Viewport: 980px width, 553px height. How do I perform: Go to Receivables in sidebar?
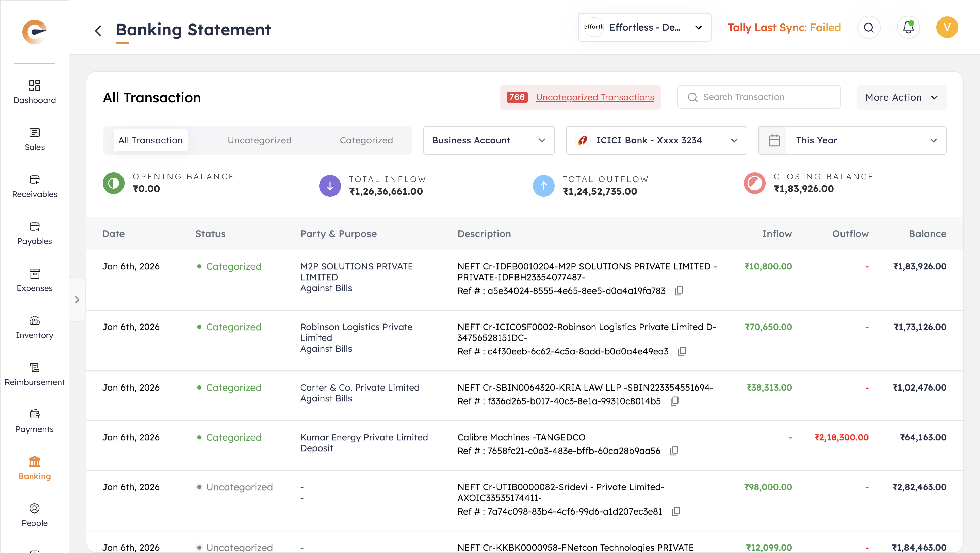35,187
